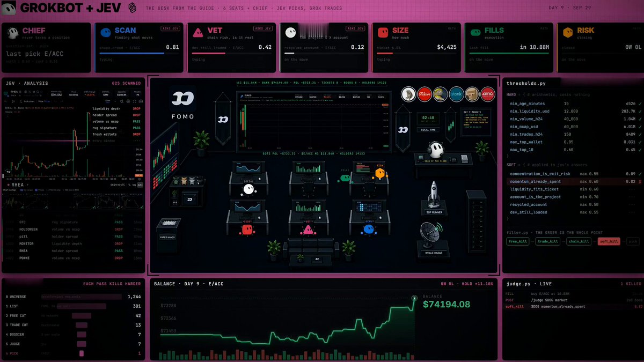
Task: Click the blue SCAN bot character
Action: click(369, 230)
